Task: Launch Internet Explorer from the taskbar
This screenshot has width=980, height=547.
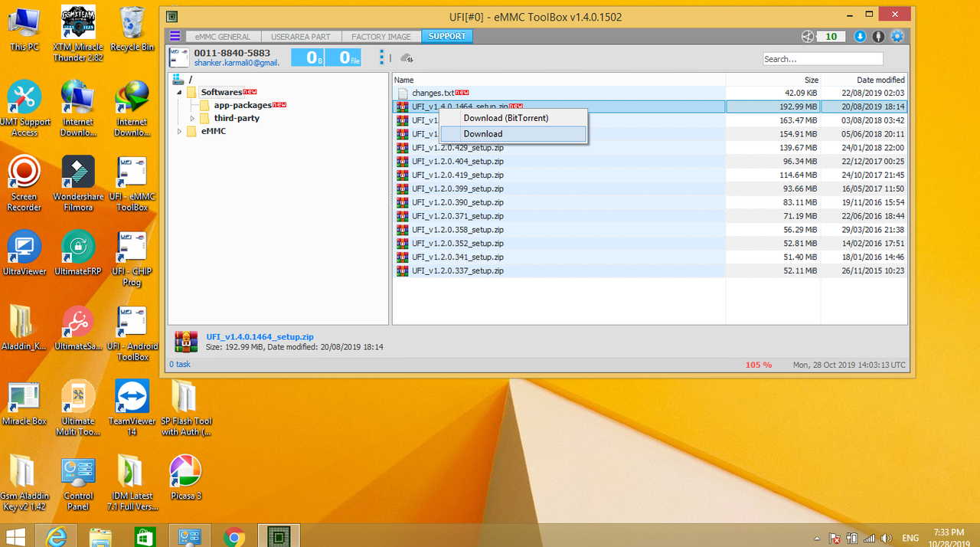Action: [x=57, y=536]
